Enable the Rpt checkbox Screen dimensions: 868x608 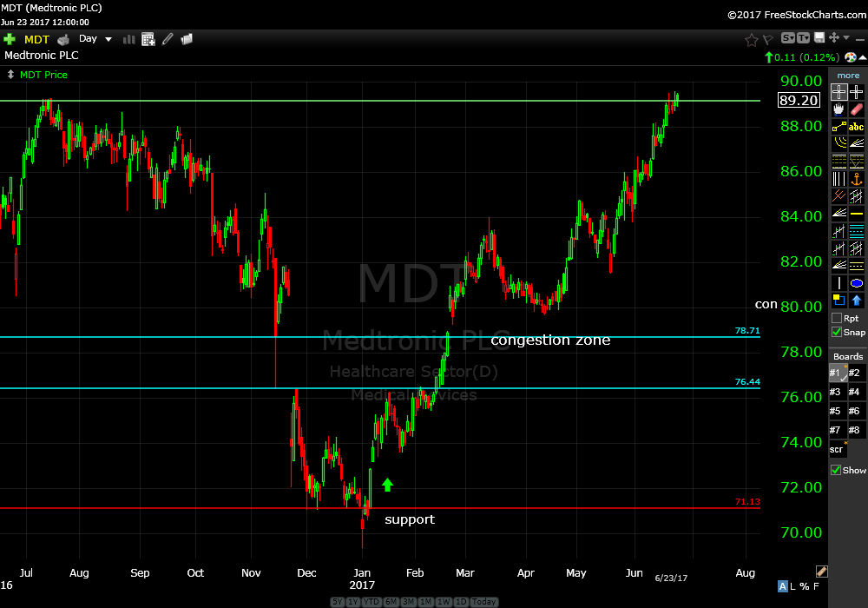(837, 318)
